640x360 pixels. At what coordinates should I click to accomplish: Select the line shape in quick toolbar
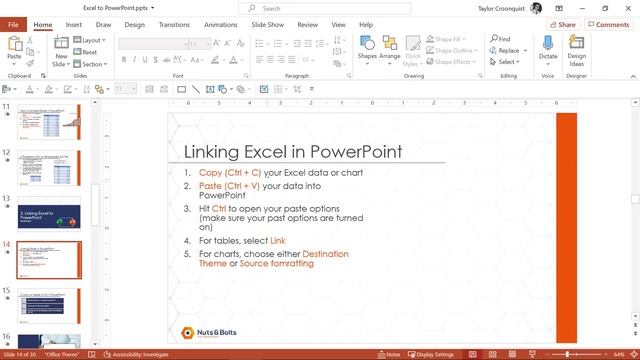point(196,89)
